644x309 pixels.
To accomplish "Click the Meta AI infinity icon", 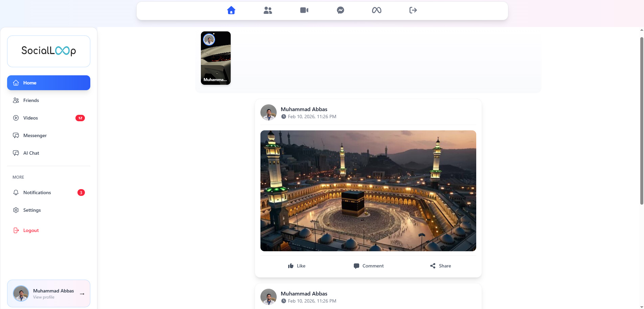I will 376,10.
